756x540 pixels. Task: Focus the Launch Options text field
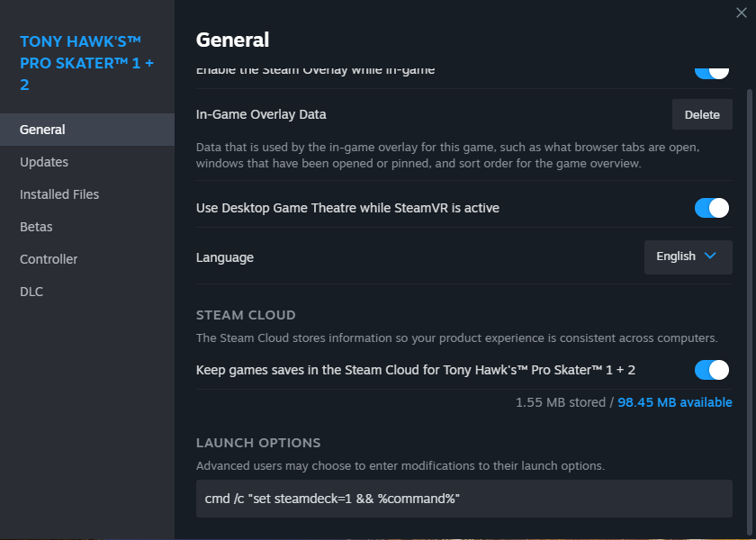point(463,499)
